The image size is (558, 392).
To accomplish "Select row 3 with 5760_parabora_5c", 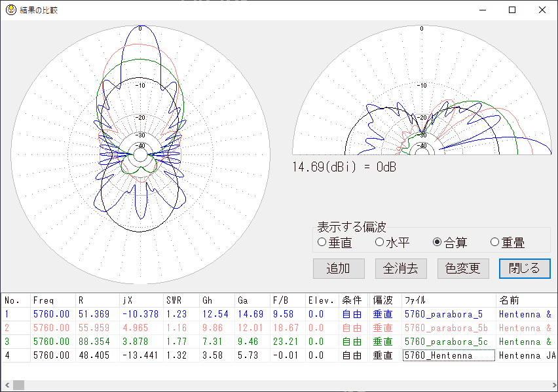I will tap(446, 342).
